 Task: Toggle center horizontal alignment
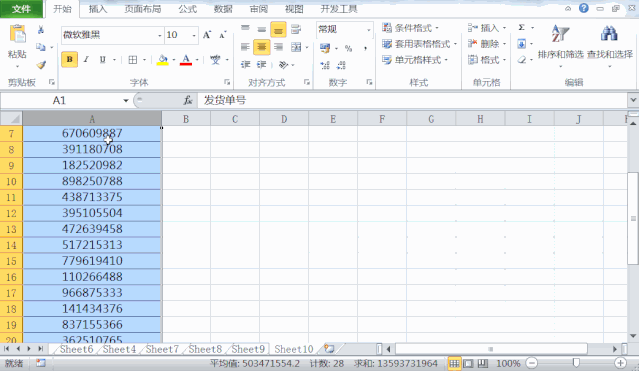pyautogui.click(x=261, y=47)
